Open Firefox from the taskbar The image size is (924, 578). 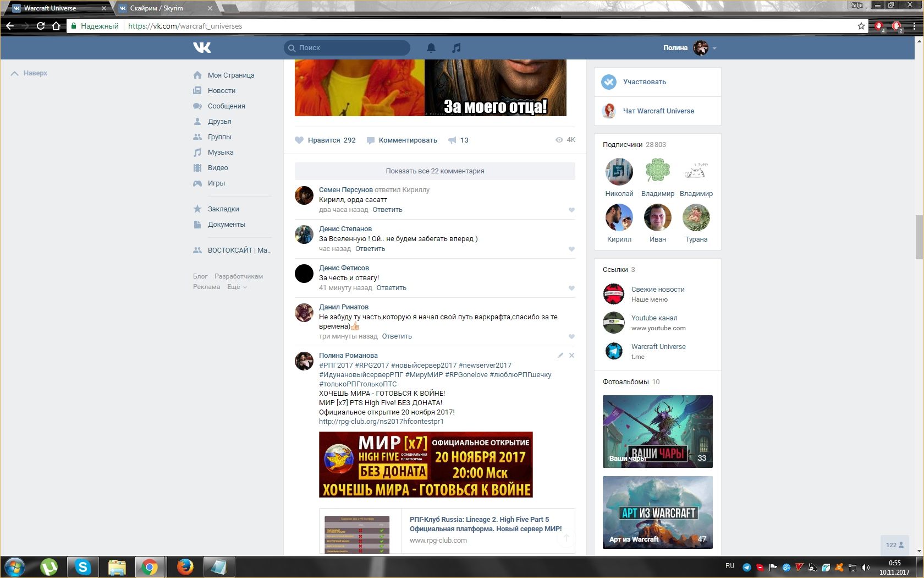coord(185,566)
